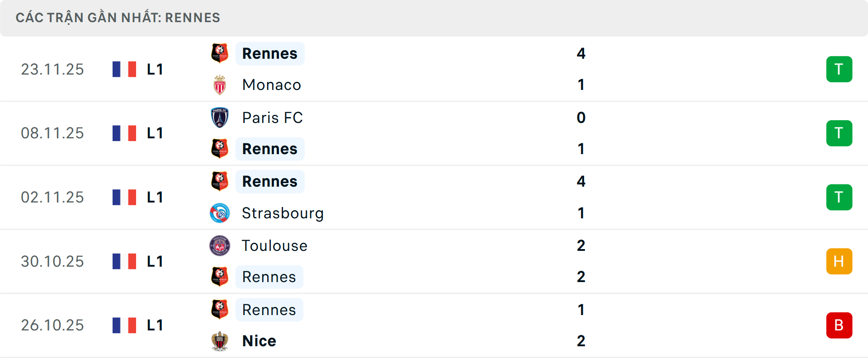This screenshot has height=358, width=868.
Task: Click the score 4 for Rennes vs Monaco
Action: (x=581, y=53)
